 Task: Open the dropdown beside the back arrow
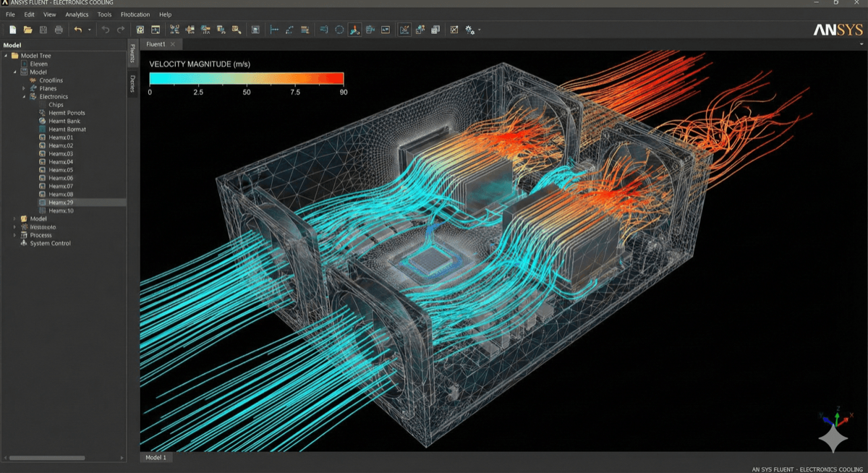click(90, 30)
